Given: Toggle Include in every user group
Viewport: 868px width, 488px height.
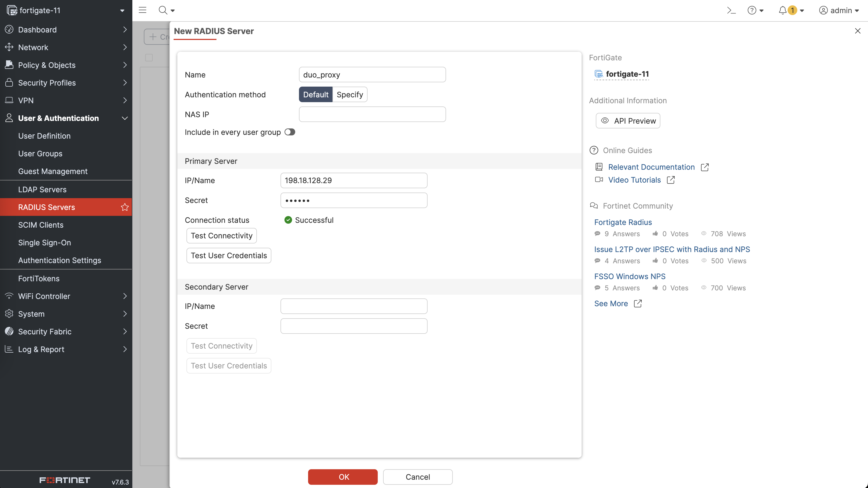Looking at the screenshot, I should [289, 132].
